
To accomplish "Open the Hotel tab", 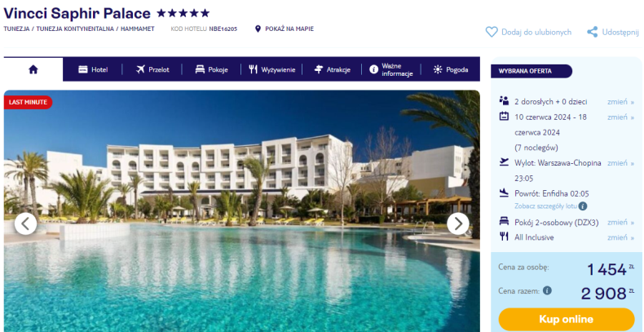I will [x=93, y=69].
